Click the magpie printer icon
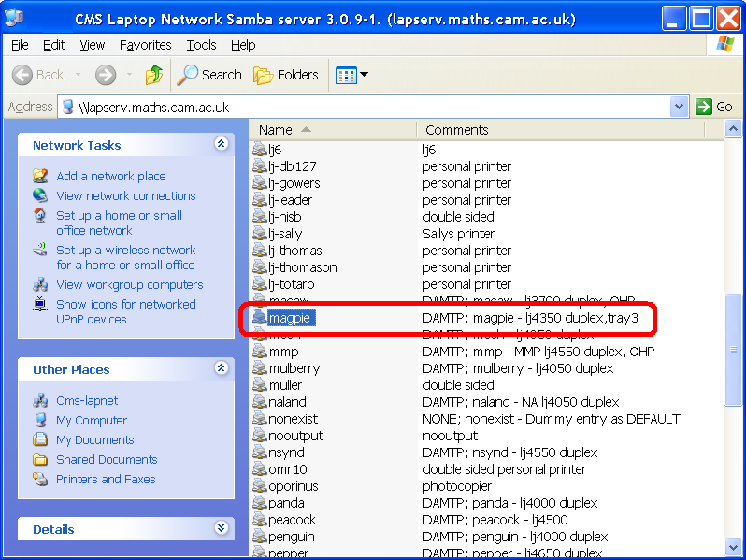Screen dimensions: 746x560 click(x=260, y=319)
